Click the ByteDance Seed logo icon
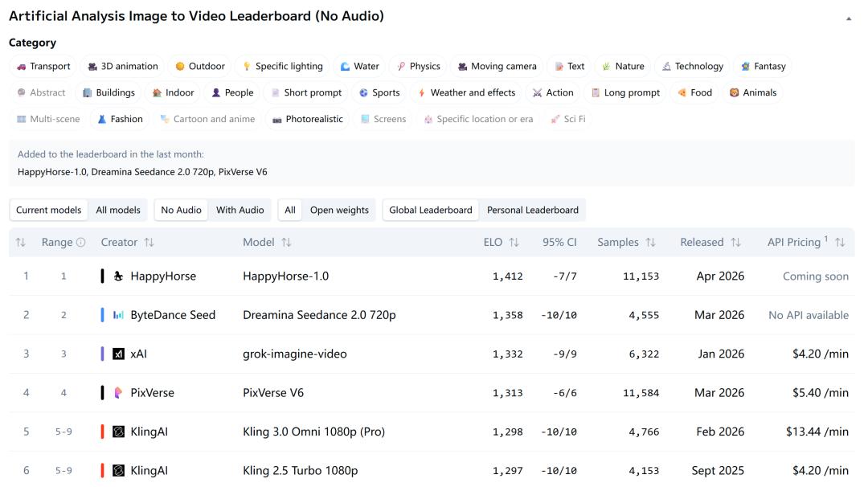This screenshot has height=487, width=868. pos(118,315)
